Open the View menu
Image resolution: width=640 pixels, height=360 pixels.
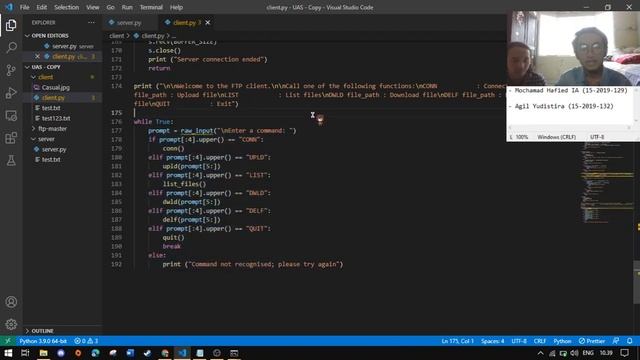click(x=93, y=7)
